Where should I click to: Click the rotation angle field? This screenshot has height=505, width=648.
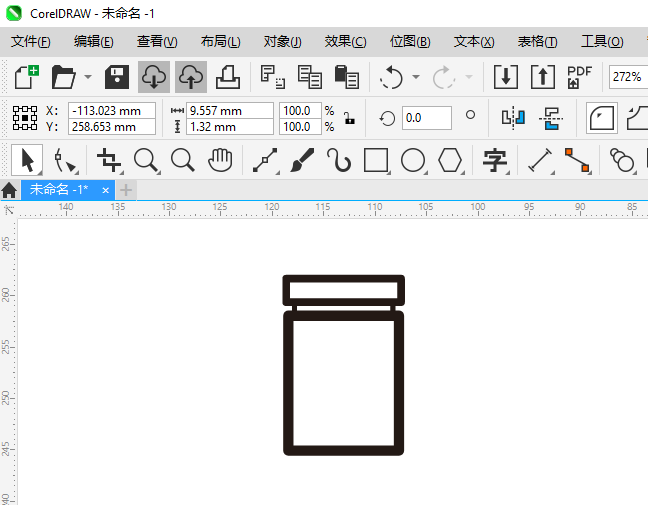426,118
